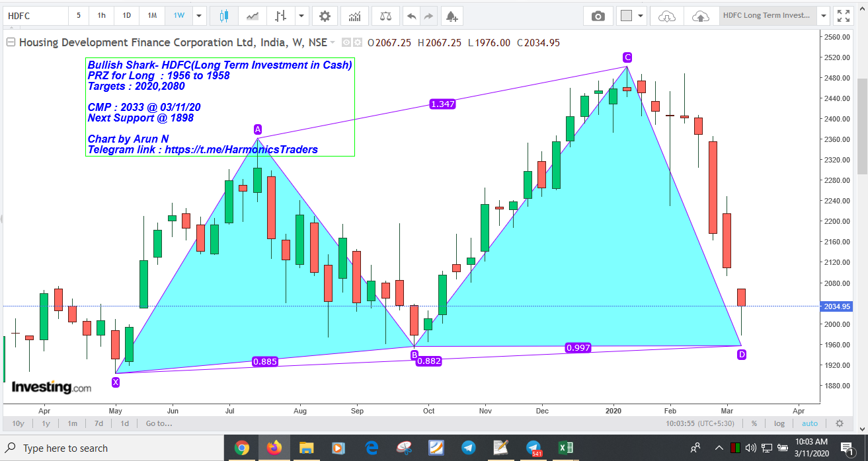Open the taskbar clock showing 10:03 AM

811,448
